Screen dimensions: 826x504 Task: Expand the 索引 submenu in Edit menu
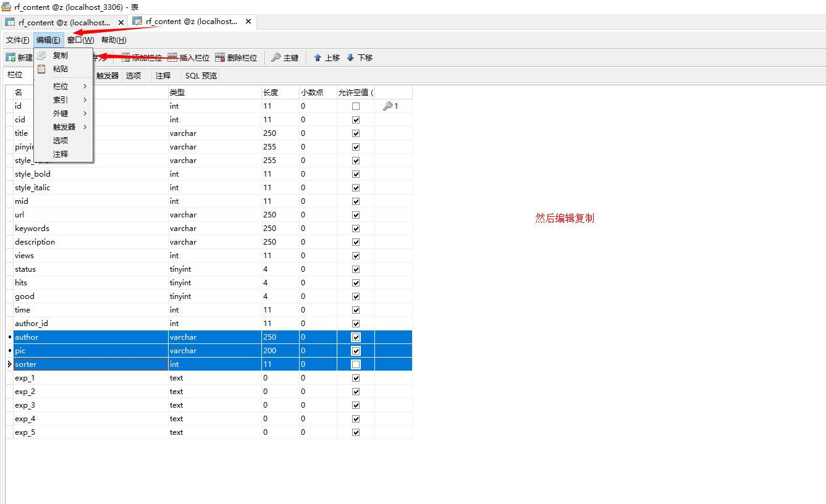64,100
